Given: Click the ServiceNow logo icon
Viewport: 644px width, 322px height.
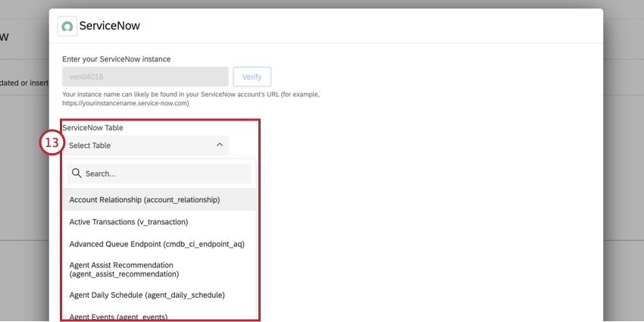Looking at the screenshot, I should click(x=67, y=27).
